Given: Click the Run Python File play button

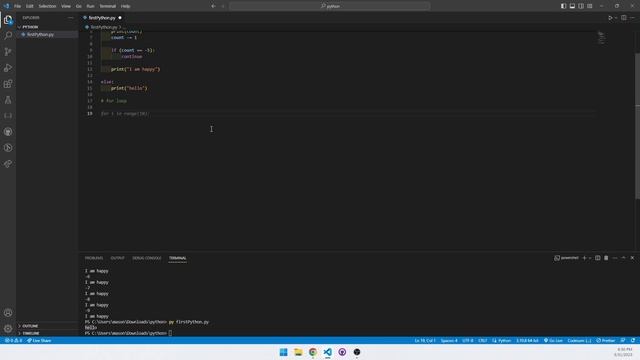Looking at the screenshot, I should [x=610, y=18].
